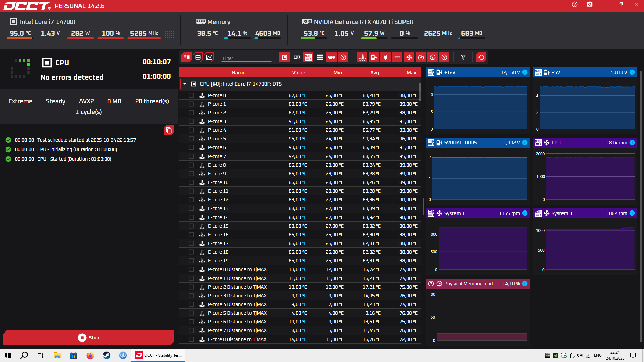Copy the test log with clipboard icon

coord(169,130)
